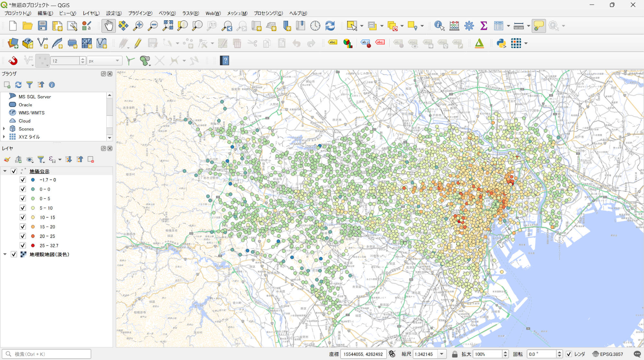Click the 座標 coordinate field

tap(363, 354)
